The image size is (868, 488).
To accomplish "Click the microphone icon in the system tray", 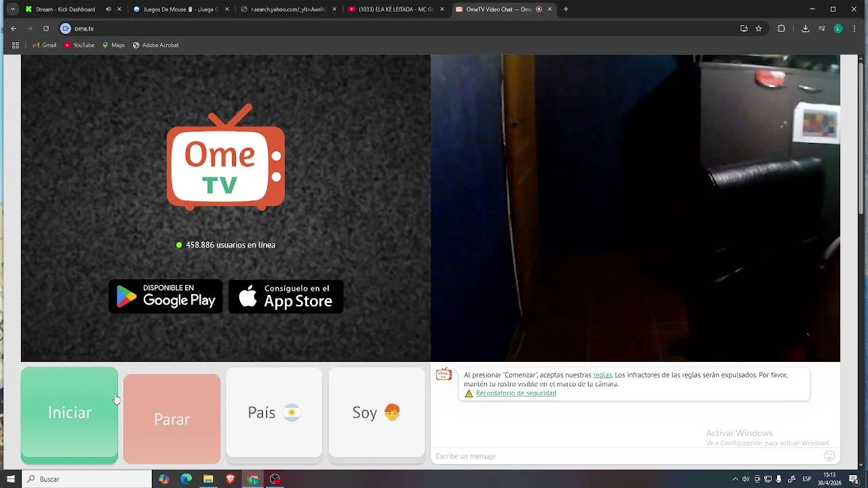I will [x=778, y=479].
